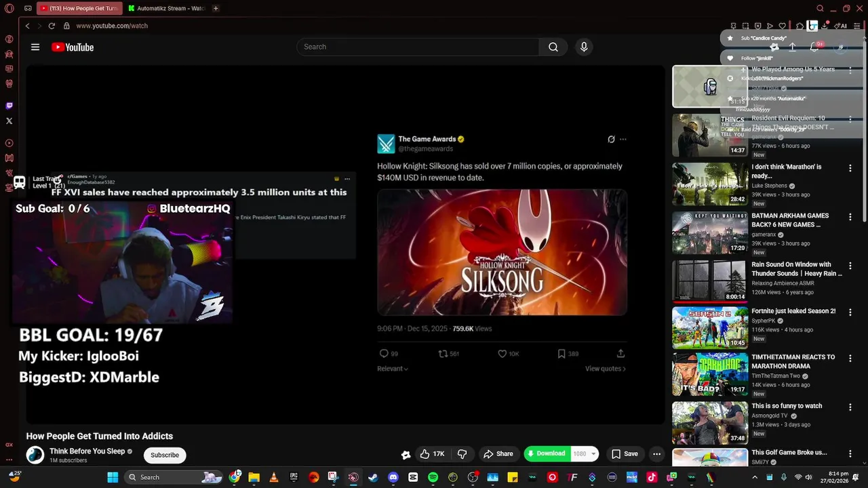Open options menu for TimTheTatman Reacts video
868x488 pixels.
[850, 359]
